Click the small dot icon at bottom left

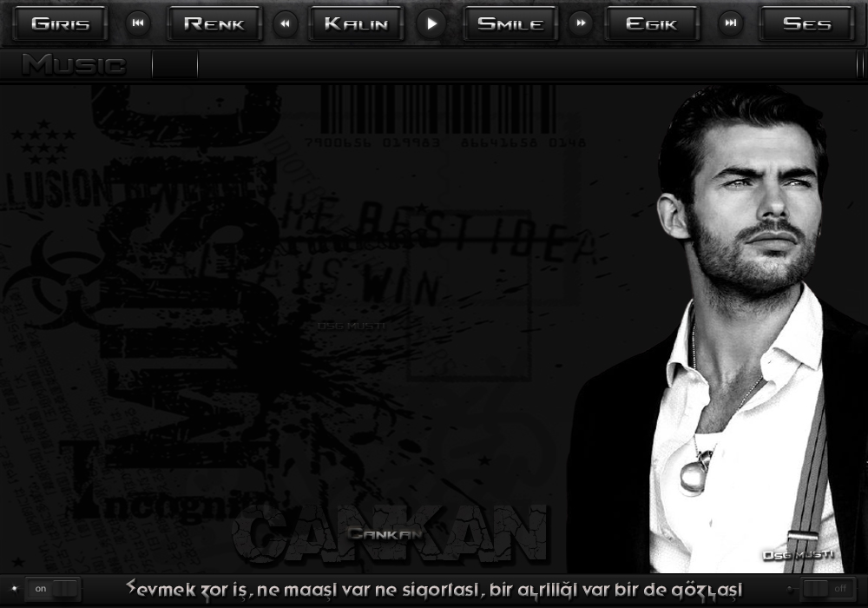(x=14, y=588)
